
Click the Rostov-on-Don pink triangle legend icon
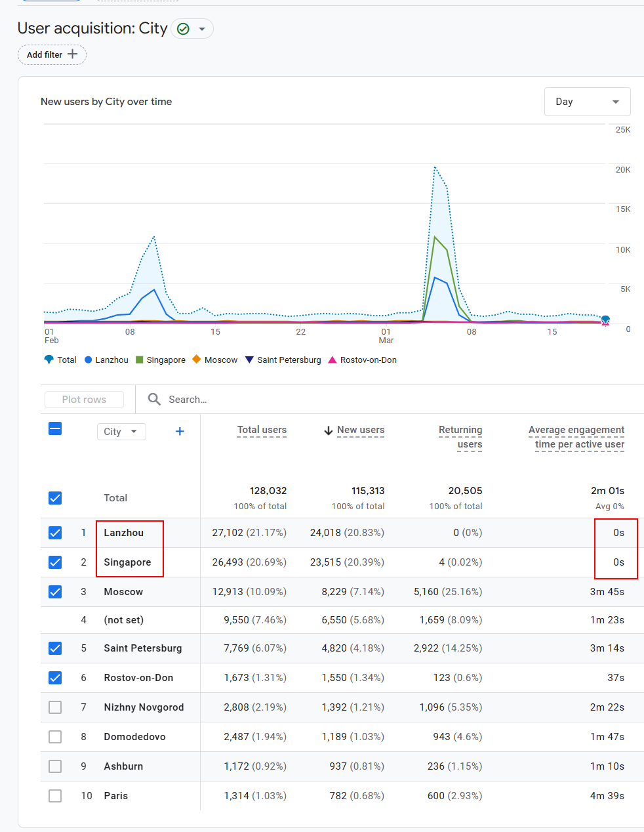point(332,360)
